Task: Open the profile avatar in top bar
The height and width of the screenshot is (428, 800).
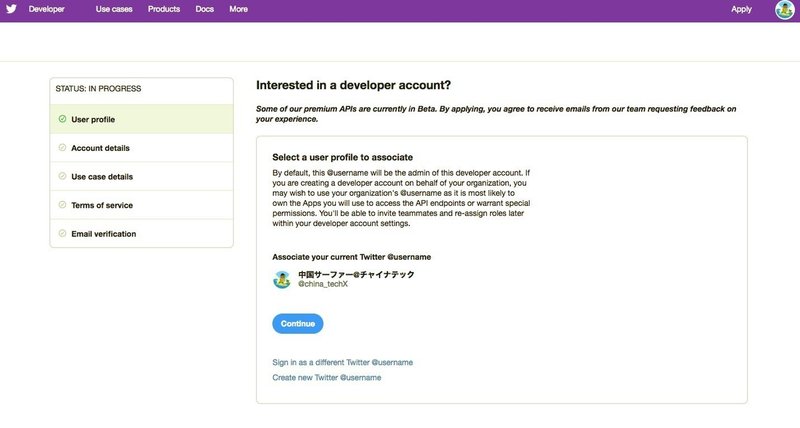Action: tap(784, 10)
